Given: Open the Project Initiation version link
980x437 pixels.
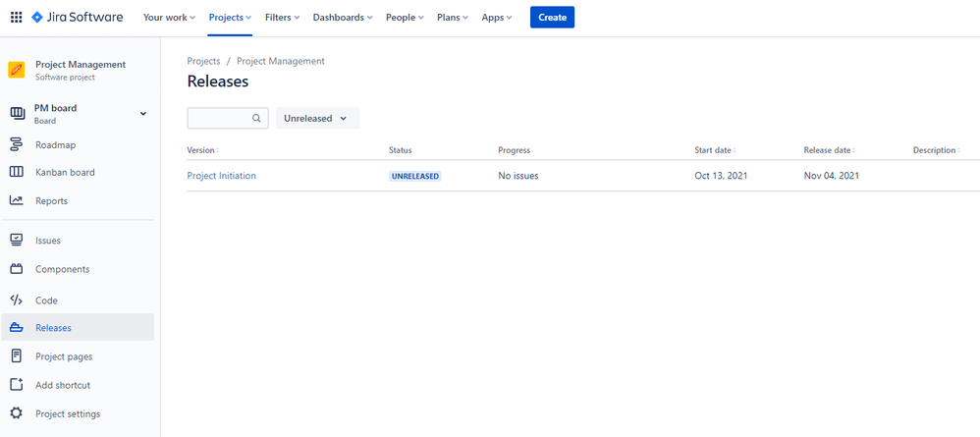Looking at the screenshot, I should [x=221, y=176].
